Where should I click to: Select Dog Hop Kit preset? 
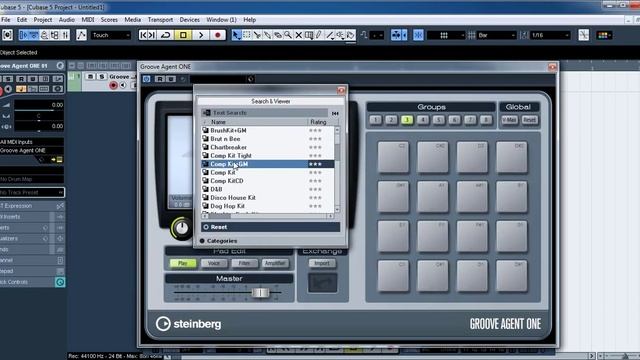[268, 206]
